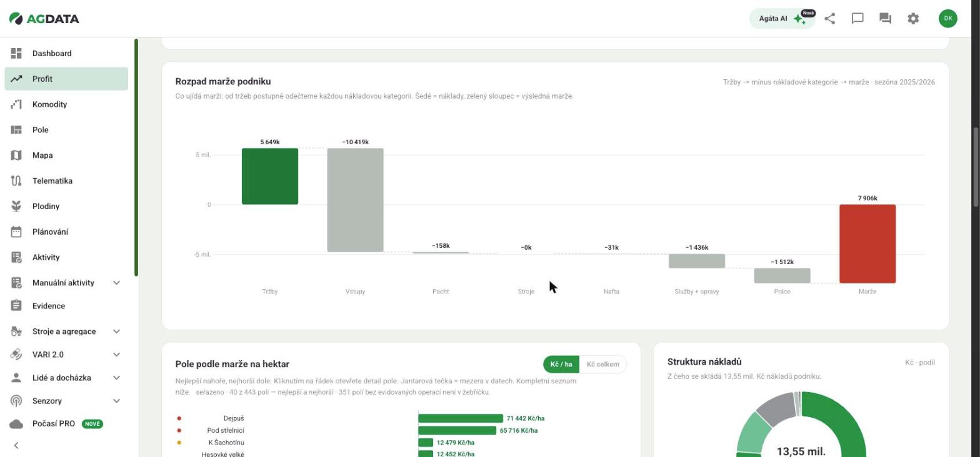Open the DK user avatar
This screenshot has width=980, height=457.
coord(947,19)
